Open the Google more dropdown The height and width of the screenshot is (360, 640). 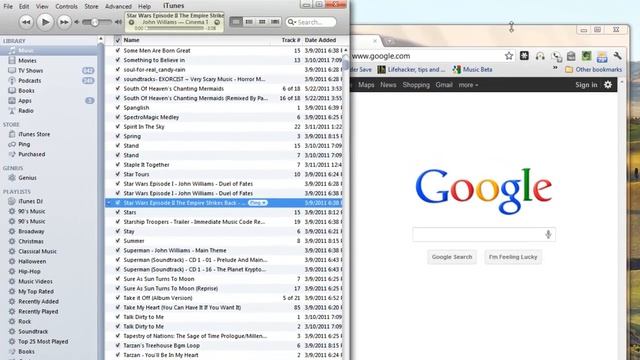click(468, 85)
